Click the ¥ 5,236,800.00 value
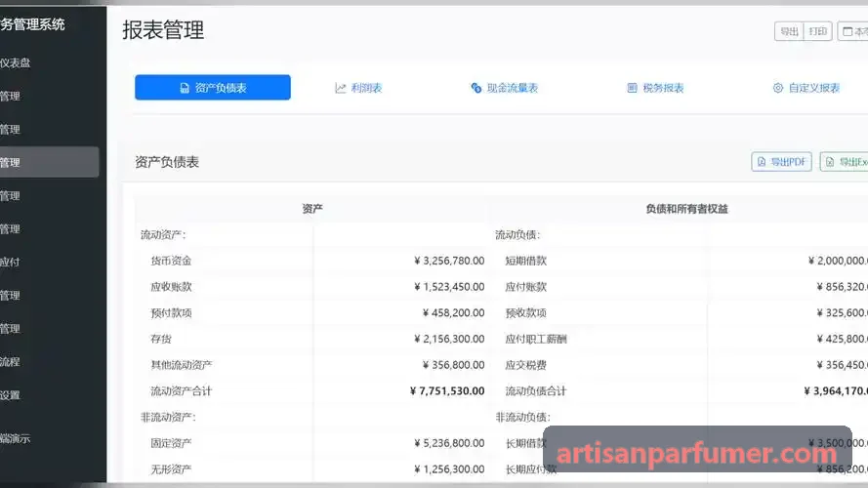Image resolution: width=868 pixels, height=488 pixels. point(449,443)
